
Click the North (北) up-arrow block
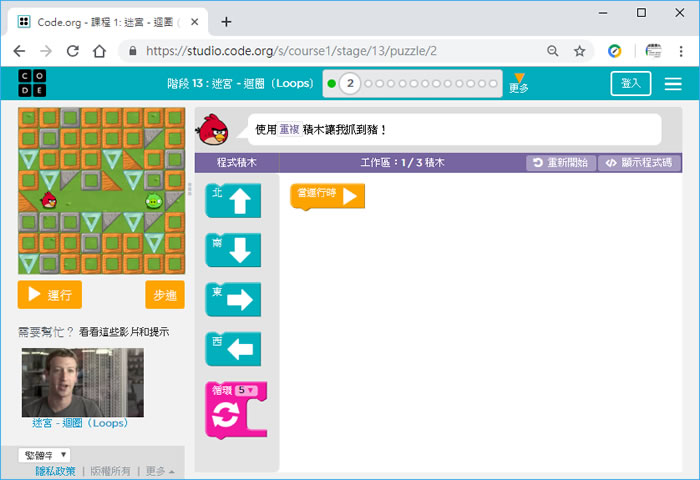[x=233, y=200]
